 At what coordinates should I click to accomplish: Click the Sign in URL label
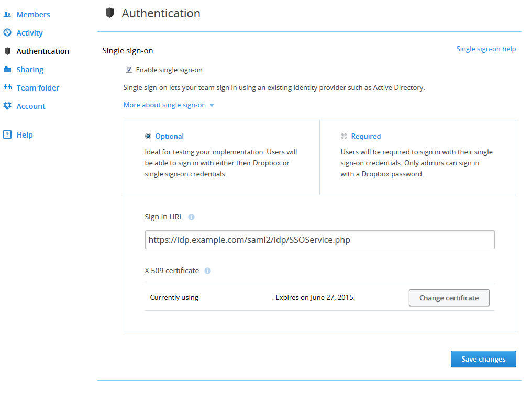pos(163,217)
